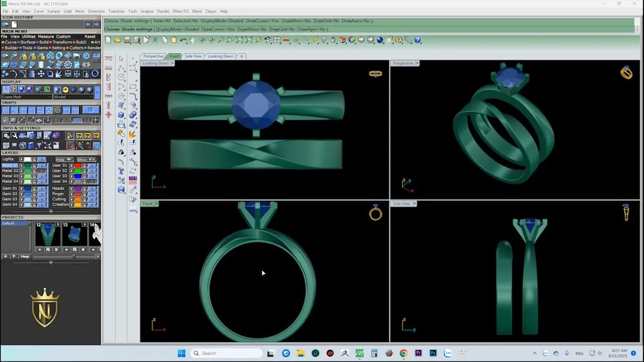Screen dimensions: 644x362
Task: Click the Reset button in Main Menu
Action: tap(90, 36)
